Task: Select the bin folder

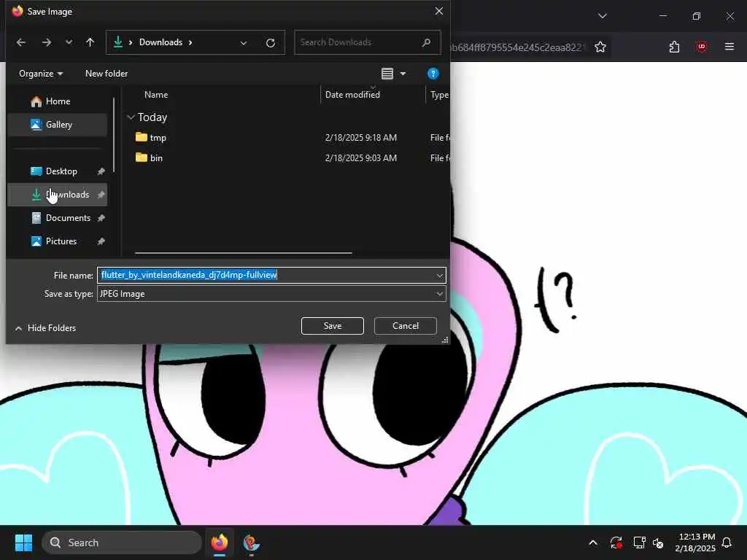Action: [x=149, y=157]
